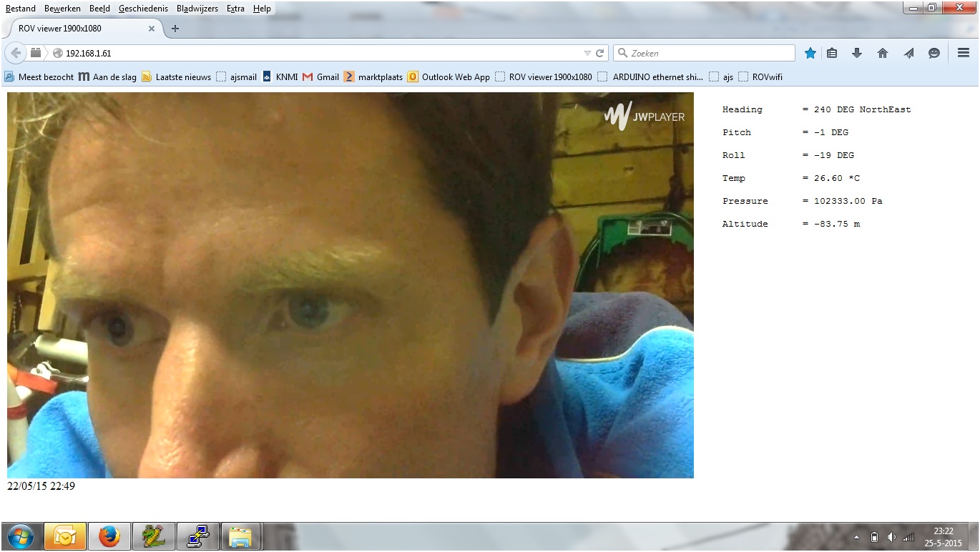Screen dimensions: 980x552
Task: Click the JW Player logo in video
Action: click(645, 117)
